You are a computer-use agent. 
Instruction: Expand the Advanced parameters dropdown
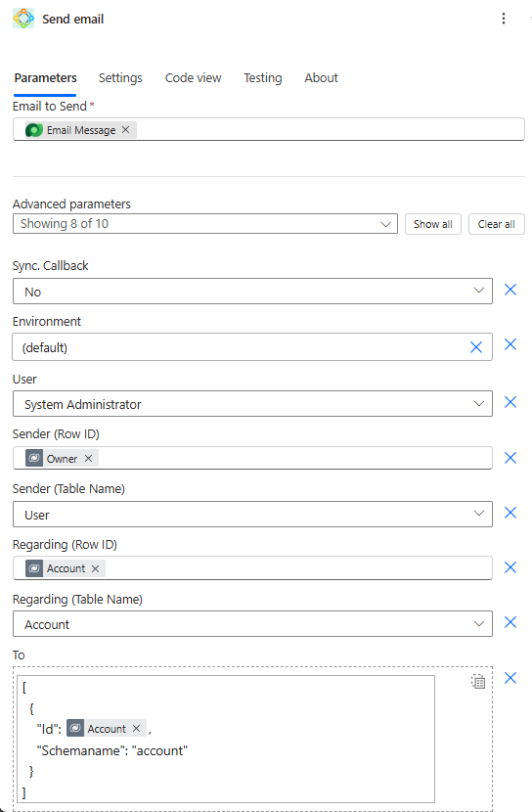point(205,224)
